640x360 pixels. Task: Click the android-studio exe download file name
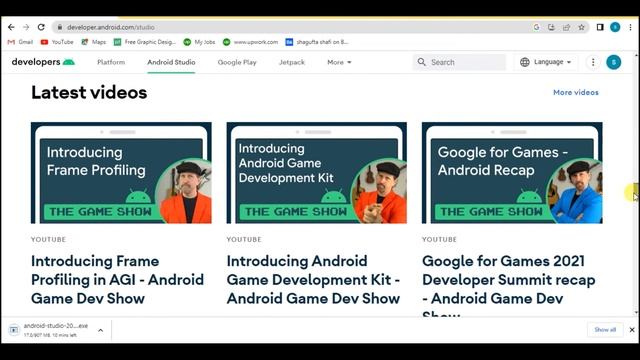pyautogui.click(x=56, y=326)
